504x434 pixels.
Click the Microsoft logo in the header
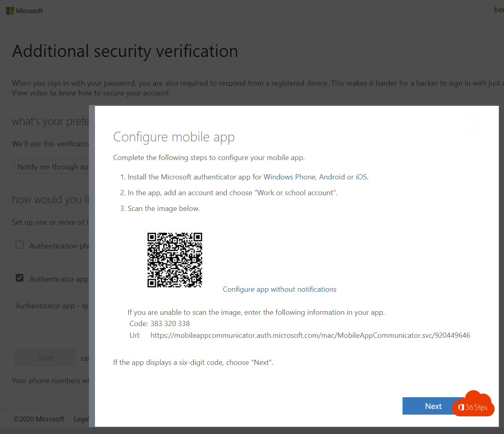24,11
